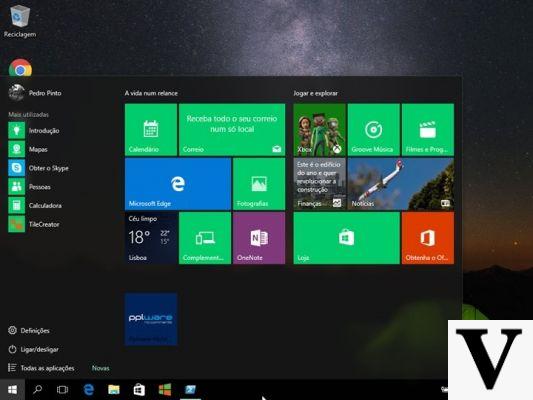This screenshot has height=400, width=533.
Task: Open taskbar search magnifier
Action: click(37, 389)
